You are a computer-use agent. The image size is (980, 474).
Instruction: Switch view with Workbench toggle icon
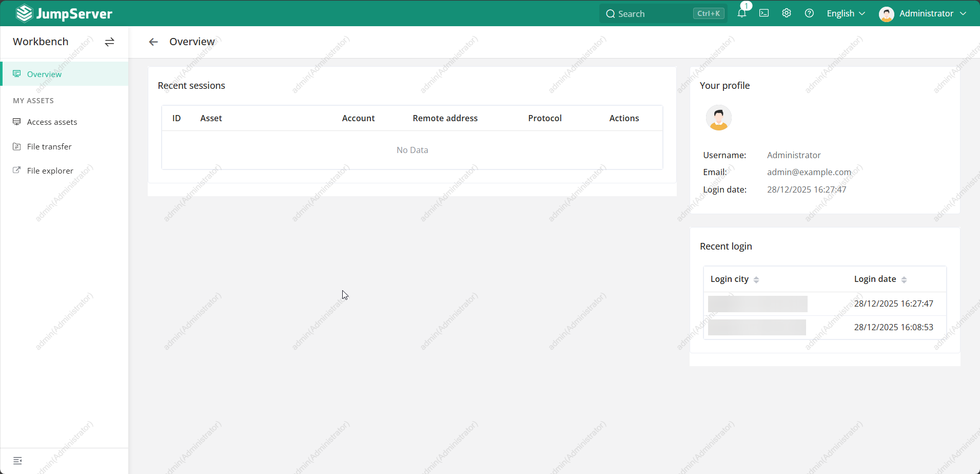(109, 42)
